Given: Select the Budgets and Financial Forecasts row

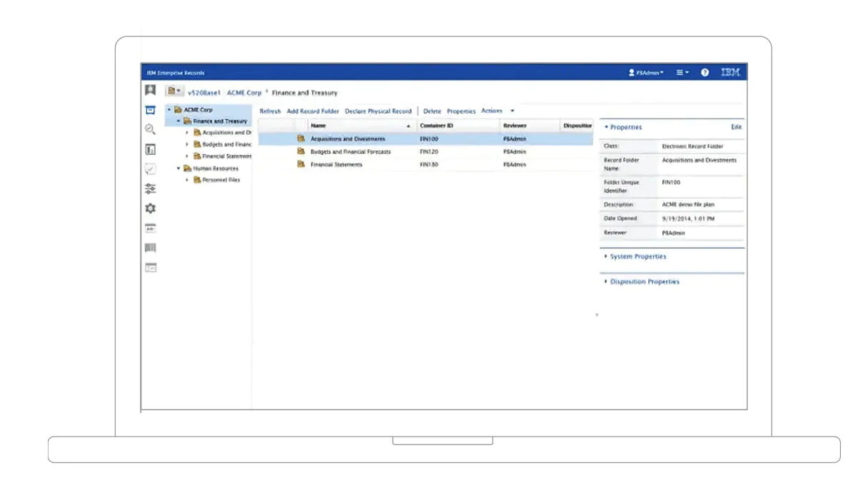Looking at the screenshot, I should (355, 152).
